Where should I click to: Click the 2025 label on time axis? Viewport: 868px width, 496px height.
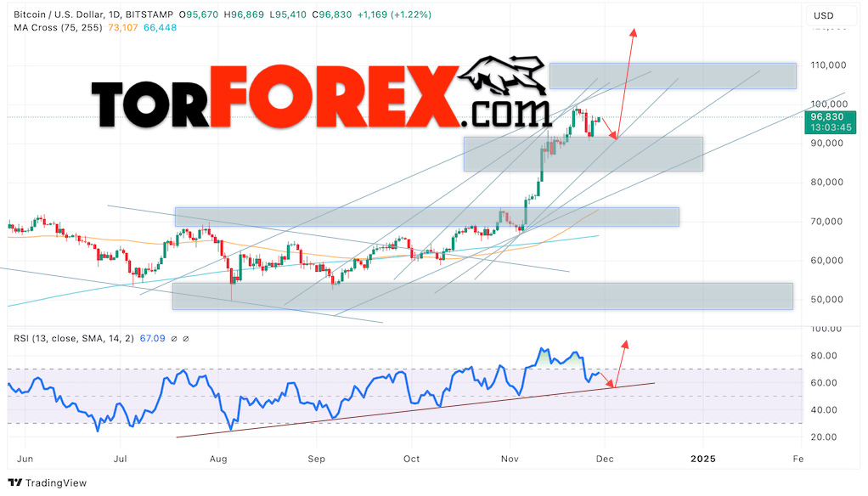pyautogui.click(x=703, y=459)
